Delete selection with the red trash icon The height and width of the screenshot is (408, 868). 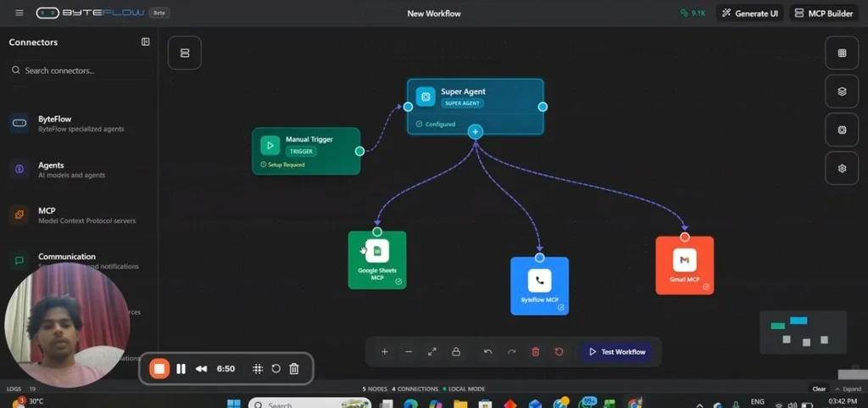(536, 352)
